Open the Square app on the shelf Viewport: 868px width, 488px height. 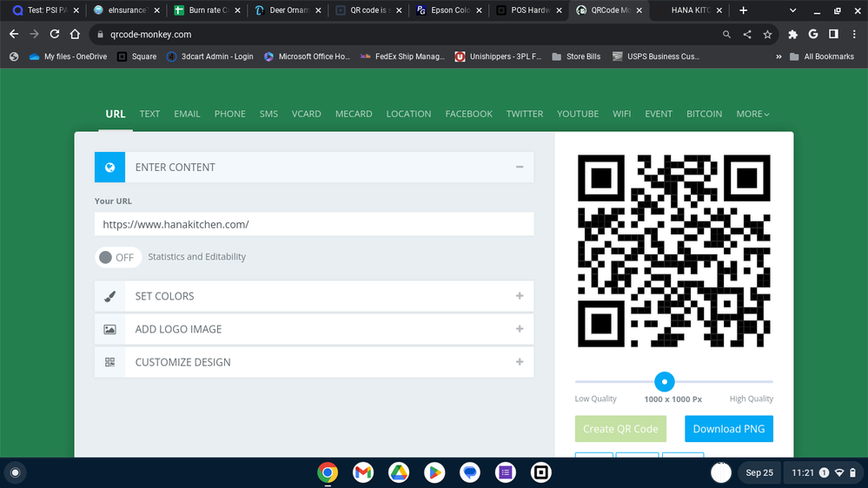click(x=540, y=472)
